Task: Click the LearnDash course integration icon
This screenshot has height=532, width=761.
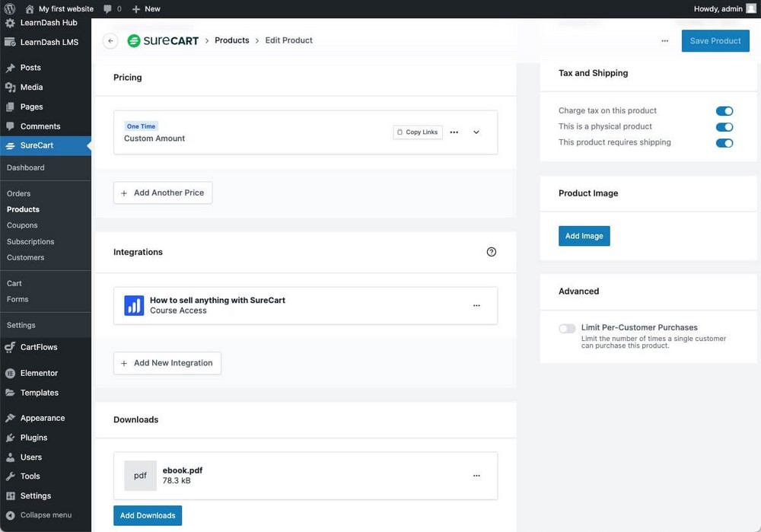Action: click(134, 306)
